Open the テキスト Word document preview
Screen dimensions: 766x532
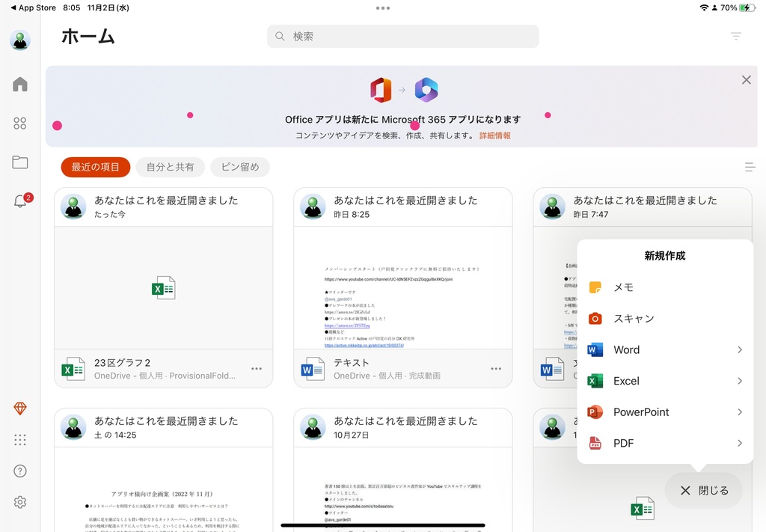click(x=403, y=288)
